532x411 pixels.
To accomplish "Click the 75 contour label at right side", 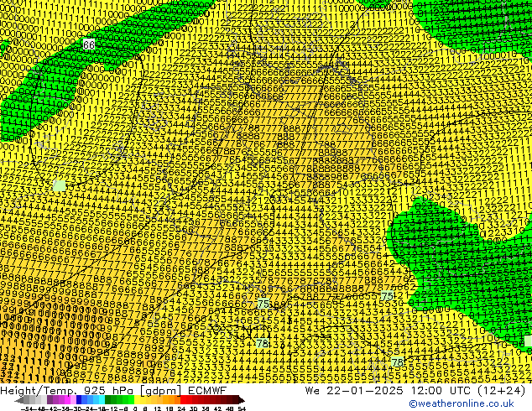I will 387,295.
